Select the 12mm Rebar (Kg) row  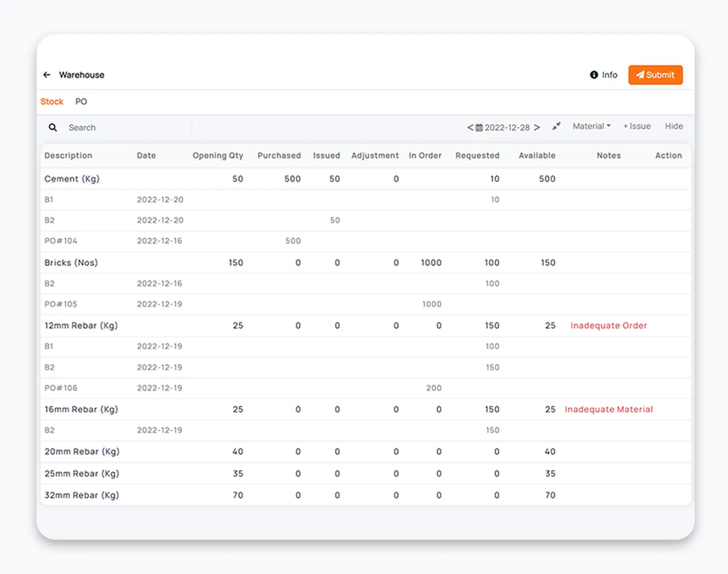click(x=365, y=326)
